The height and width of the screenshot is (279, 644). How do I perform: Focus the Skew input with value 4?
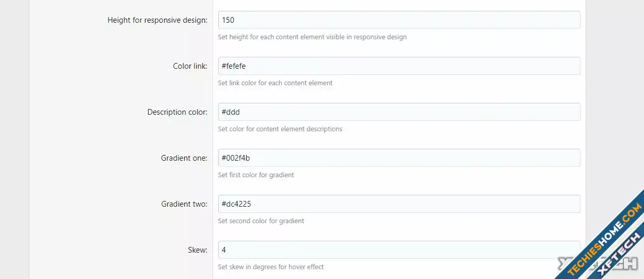click(x=399, y=250)
